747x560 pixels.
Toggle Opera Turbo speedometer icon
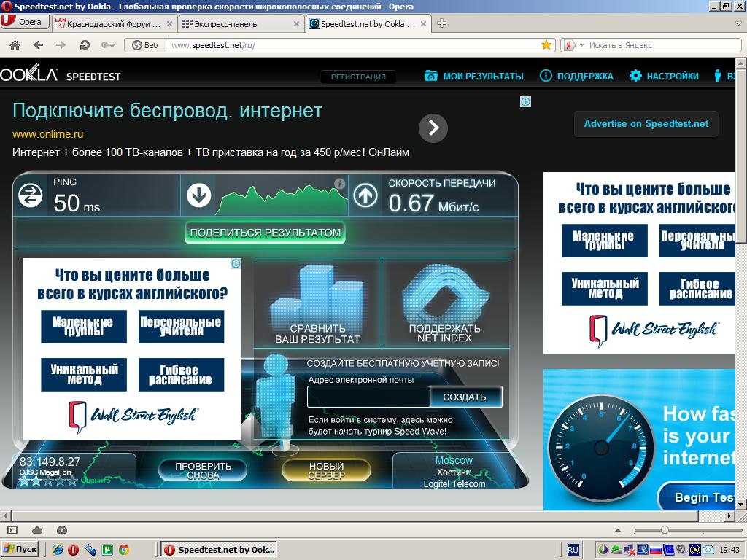coord(62,529)
